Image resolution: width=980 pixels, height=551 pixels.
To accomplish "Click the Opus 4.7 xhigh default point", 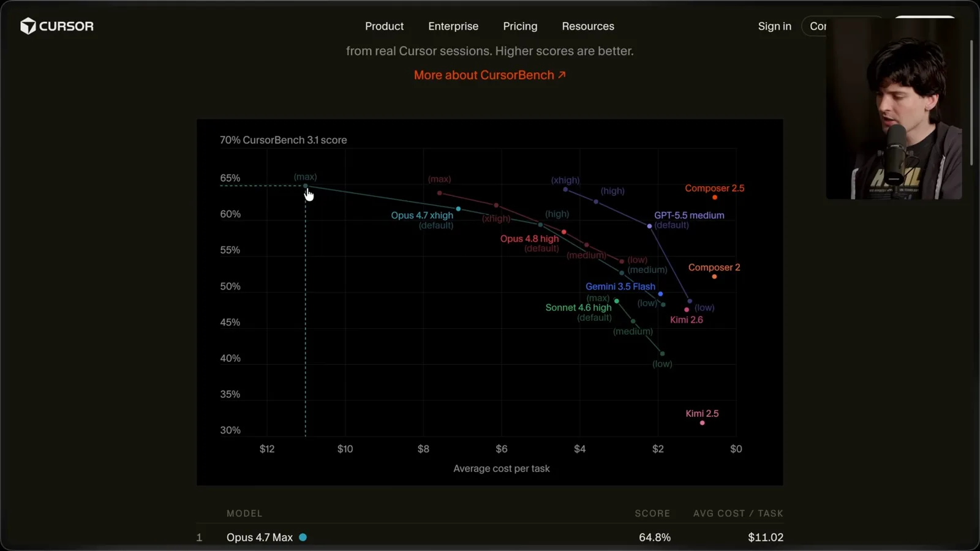I will [x=458, y=209].
